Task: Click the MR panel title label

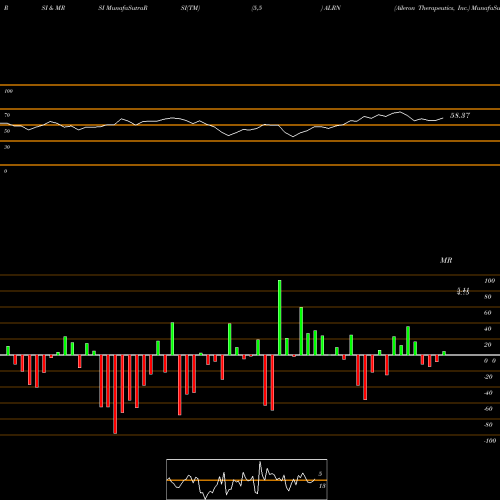Action: click(x=446, y=260)
